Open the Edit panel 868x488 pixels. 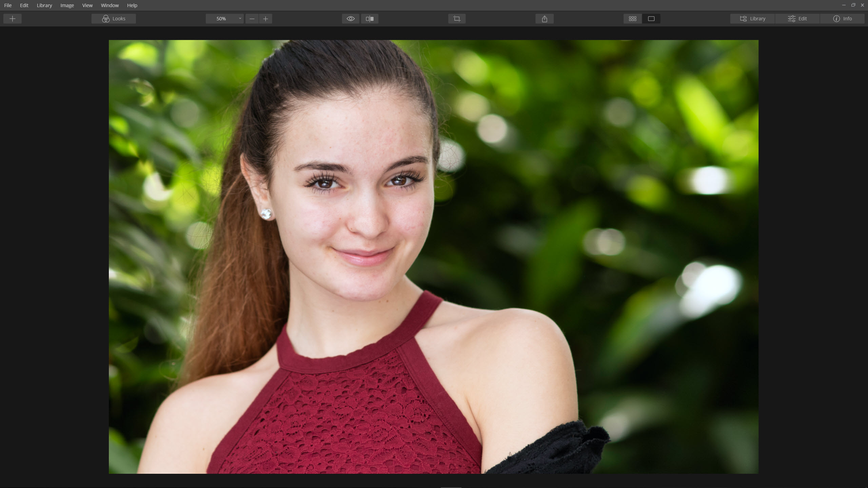click(797, 19)
